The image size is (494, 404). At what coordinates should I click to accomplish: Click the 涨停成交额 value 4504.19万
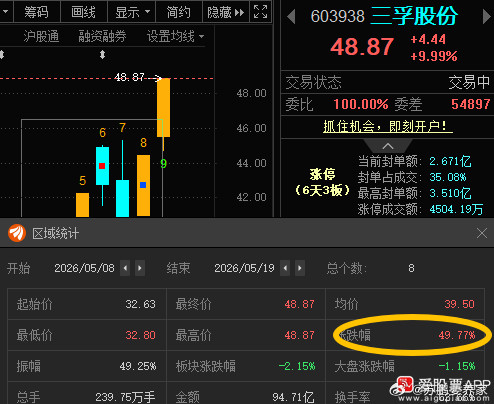point(456,209)
